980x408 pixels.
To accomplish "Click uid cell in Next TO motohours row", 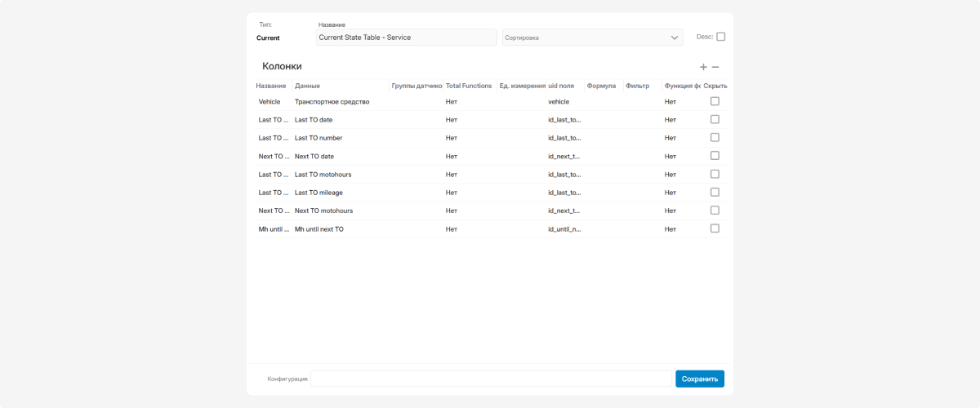I will tap(564, 211).
